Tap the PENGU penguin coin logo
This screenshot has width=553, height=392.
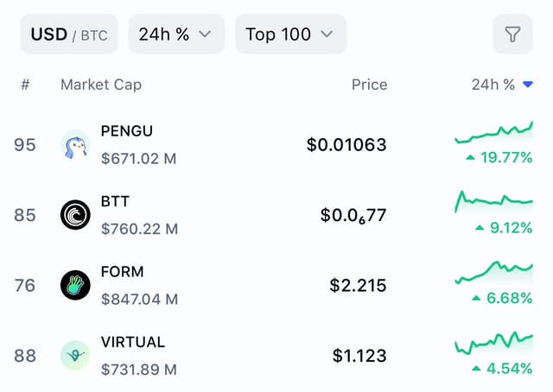[75, 144]
